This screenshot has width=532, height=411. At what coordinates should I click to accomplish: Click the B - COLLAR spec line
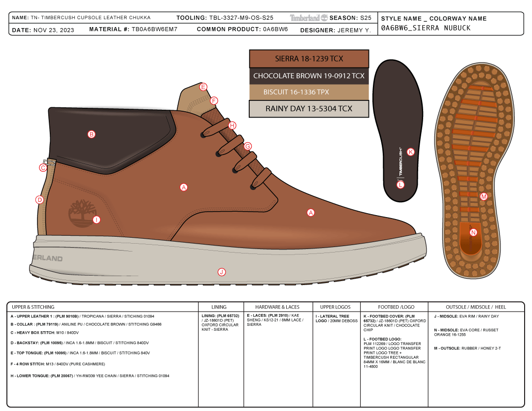[86, 324]
